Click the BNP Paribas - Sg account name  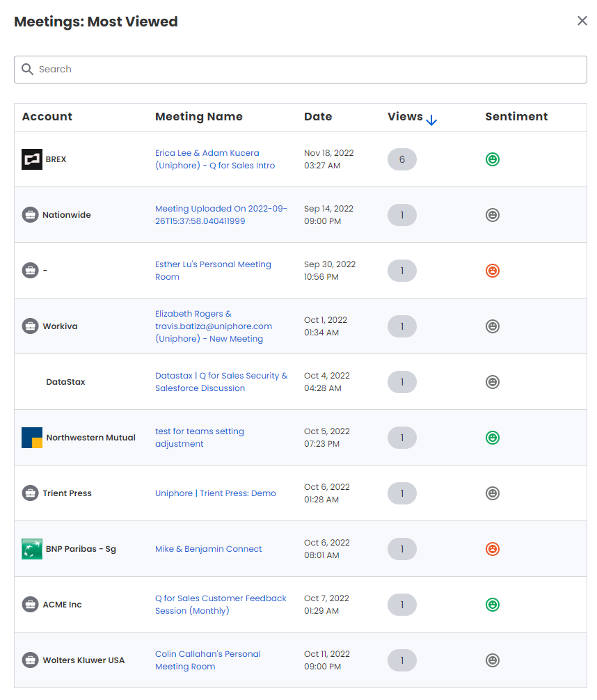pos(81,549)
